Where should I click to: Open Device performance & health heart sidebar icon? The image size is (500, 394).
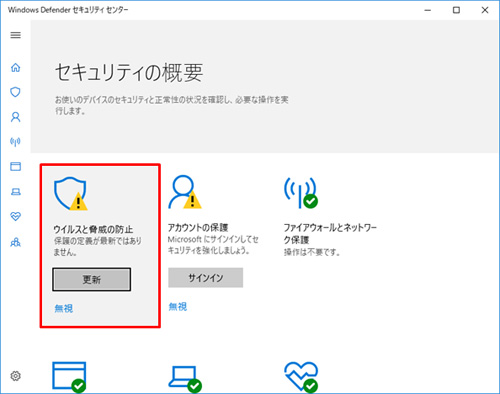click(x=15, y=217)
